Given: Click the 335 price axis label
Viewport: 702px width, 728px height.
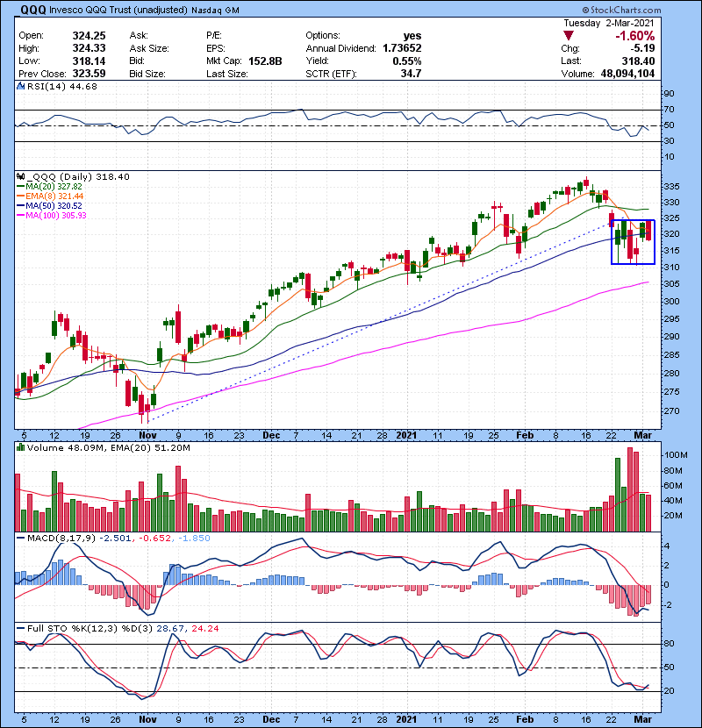Looking at the screenshot, I should click(x=672, y=187).
